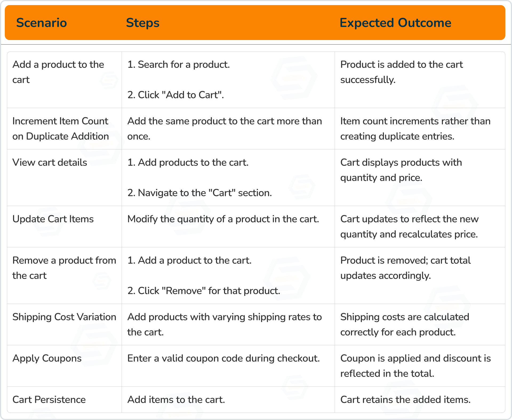Click the Steps column header
The width and height of the screenshot is (512, 420).
point(143,23)
